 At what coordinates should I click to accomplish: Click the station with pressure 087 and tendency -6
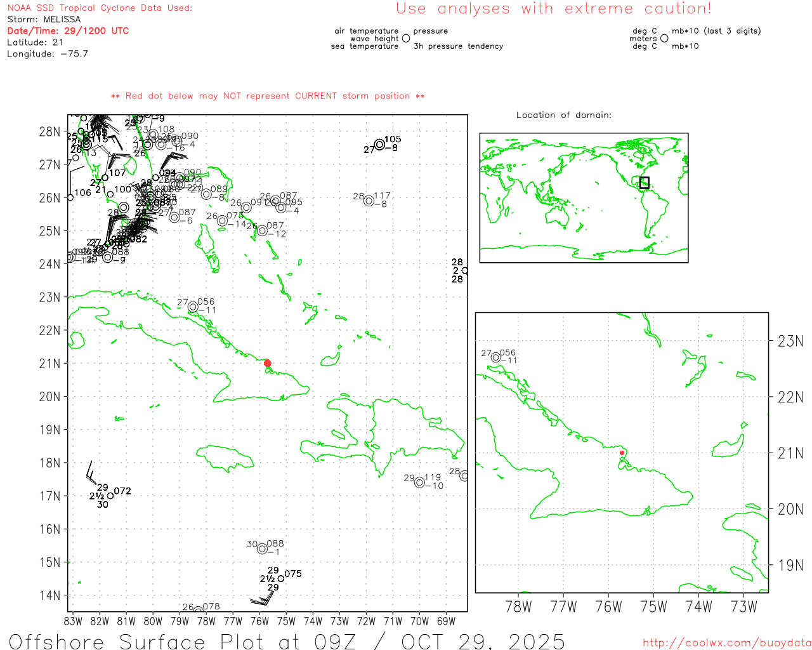point(174,218)
